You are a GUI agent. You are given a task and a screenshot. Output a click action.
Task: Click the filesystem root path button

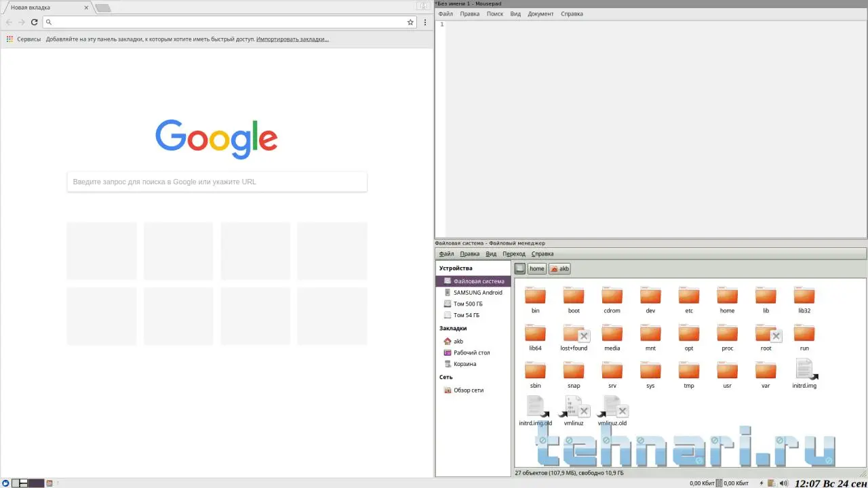pyautogui.click(x=520, y=268)
